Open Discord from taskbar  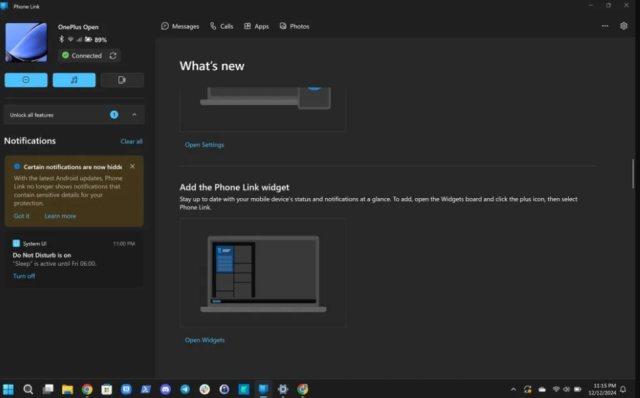point(165,389)
